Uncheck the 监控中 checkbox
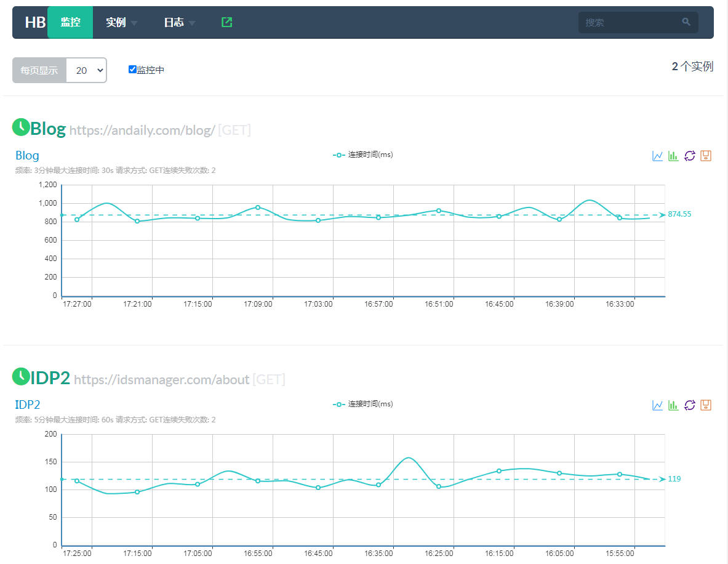The width and height of the screenshot is (728, 564). coord(132,70)
